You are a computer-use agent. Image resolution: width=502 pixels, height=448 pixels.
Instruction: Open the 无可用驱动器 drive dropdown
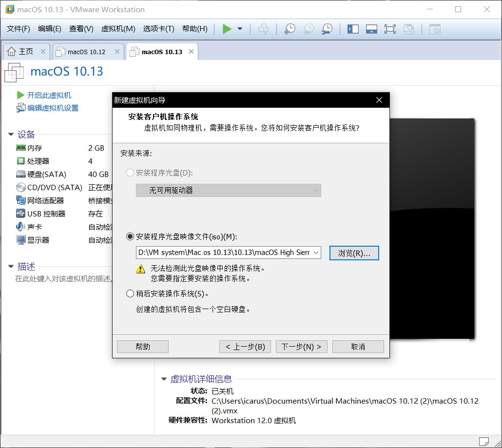click(228, 190)
